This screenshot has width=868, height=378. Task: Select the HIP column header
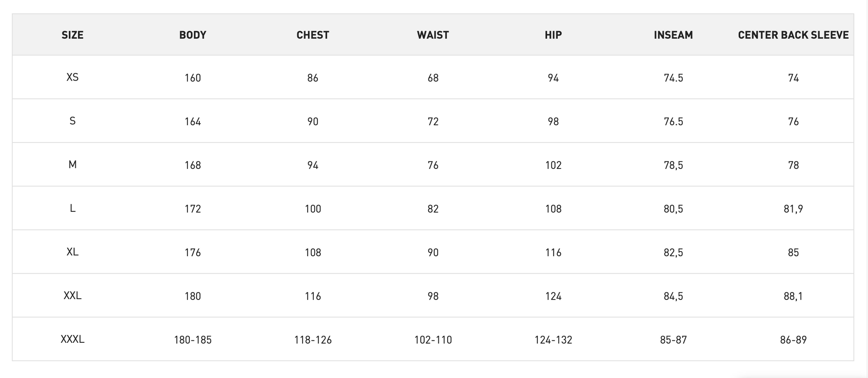[553, 35]
